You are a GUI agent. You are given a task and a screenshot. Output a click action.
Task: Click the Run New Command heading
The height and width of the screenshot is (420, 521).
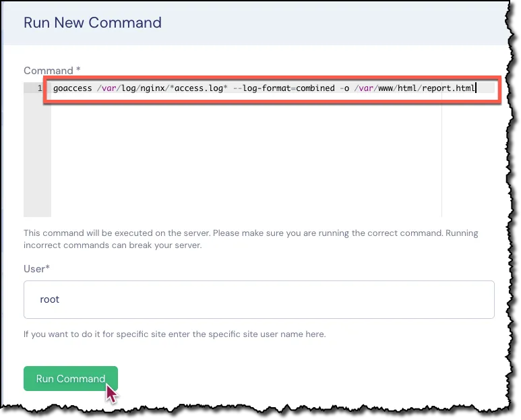point(93,23)
